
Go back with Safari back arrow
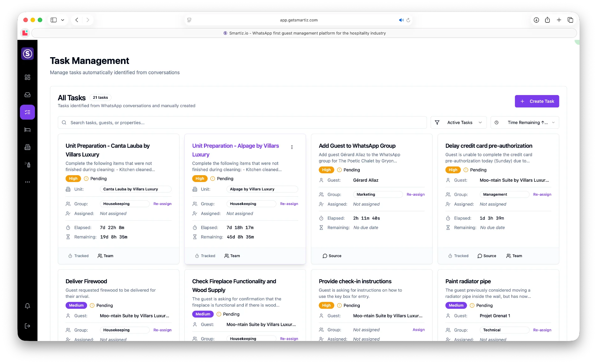click(x=77, y=20)
